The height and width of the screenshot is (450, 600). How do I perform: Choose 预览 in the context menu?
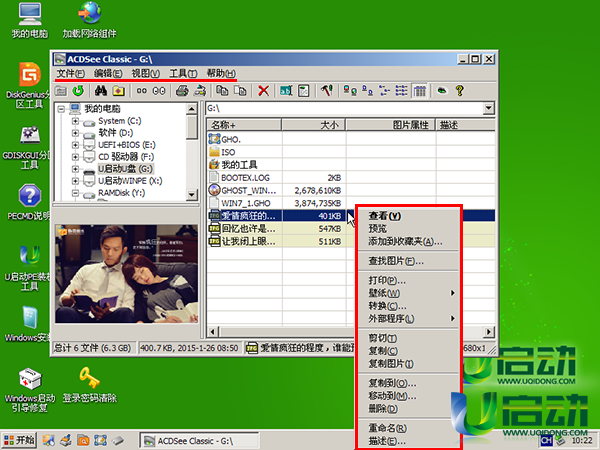[409, 229]
